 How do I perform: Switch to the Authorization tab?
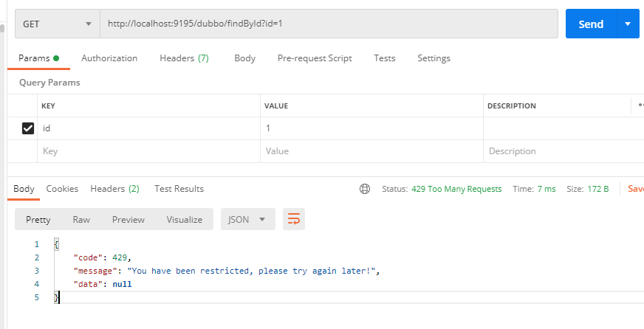(109, 58)
